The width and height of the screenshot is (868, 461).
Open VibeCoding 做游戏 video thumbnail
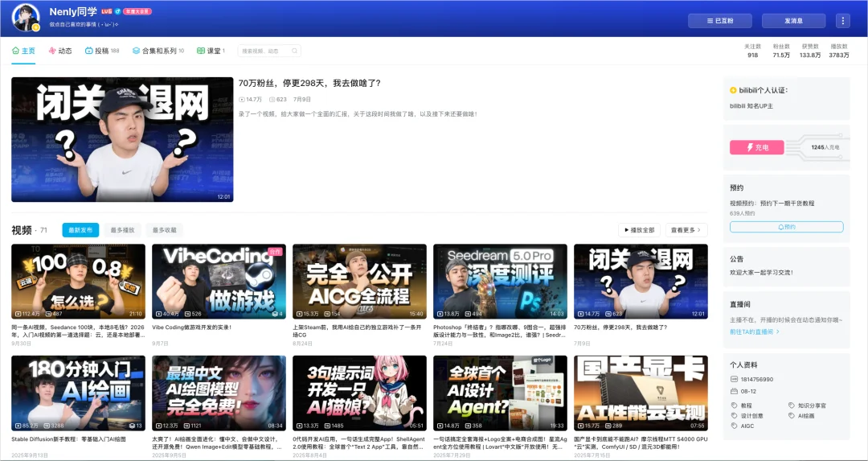[x=219, y=282]
